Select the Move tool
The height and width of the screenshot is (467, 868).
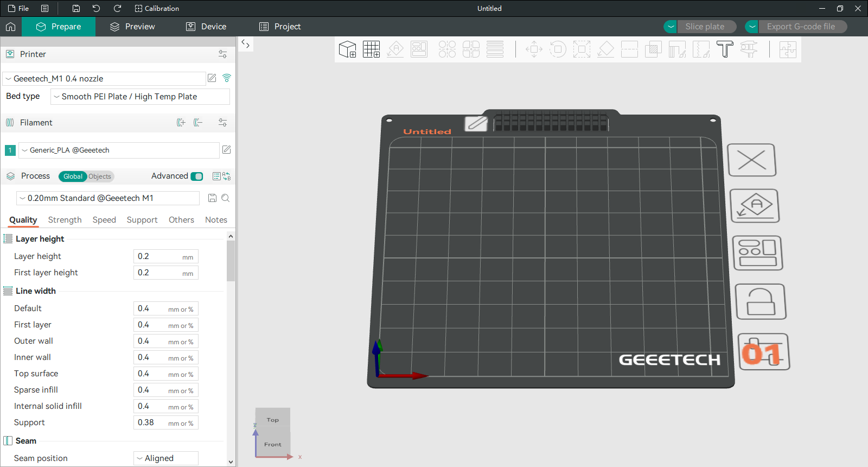coord(534,49)
